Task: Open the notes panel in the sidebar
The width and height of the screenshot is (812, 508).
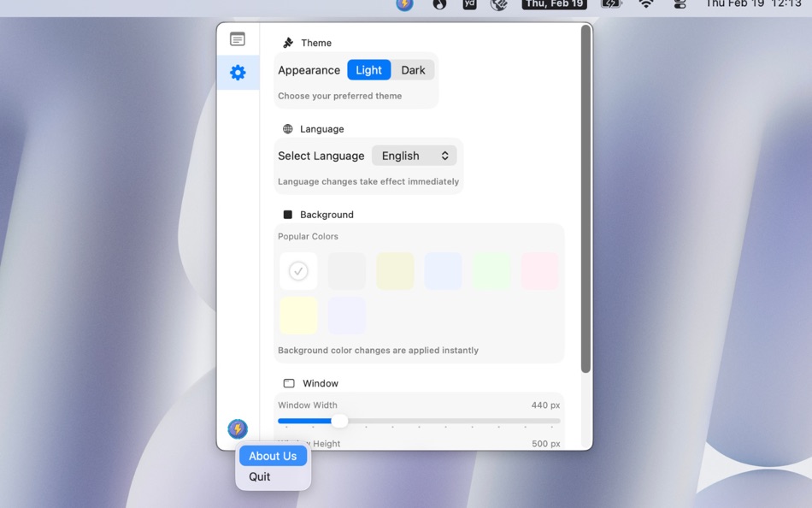Action: click(238, 38)
